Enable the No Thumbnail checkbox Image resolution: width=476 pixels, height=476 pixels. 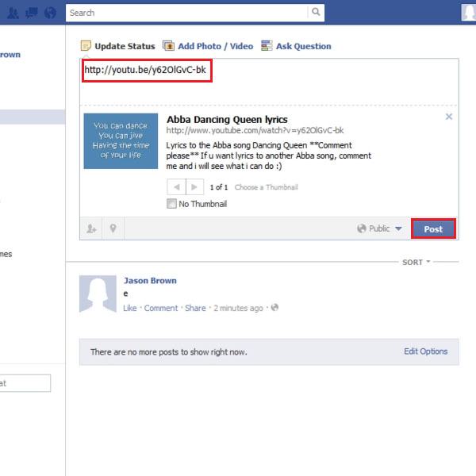pos(171,204)
